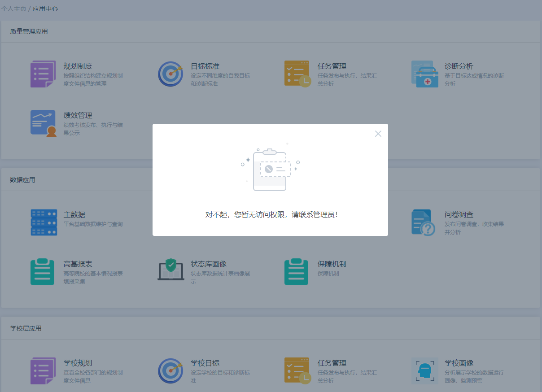This screenshot has width=542, height=392.
Task: Open the 高基报表 clipboard icon
Action: (x=43, y=272)
